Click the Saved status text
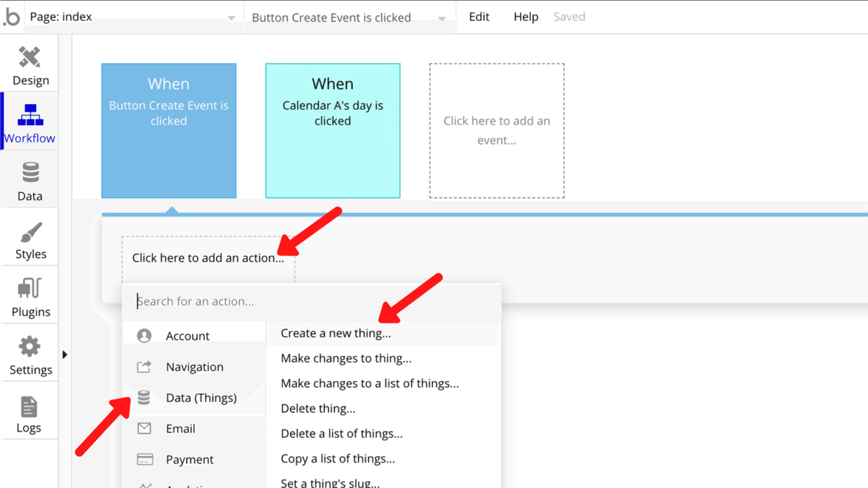Image resolution: width=868 pixels, height=488 pixels. click(x=569, y=17)
